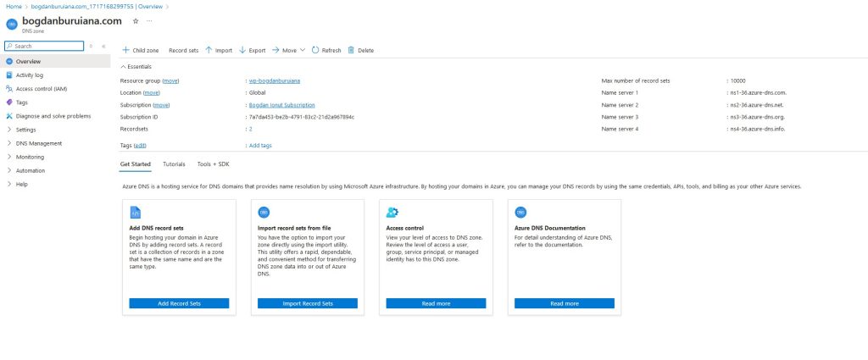Collapse the sidebar with double-chevron icon
Image resolution: width=868 pixels, height=360 pixels.
click(103, 46)
